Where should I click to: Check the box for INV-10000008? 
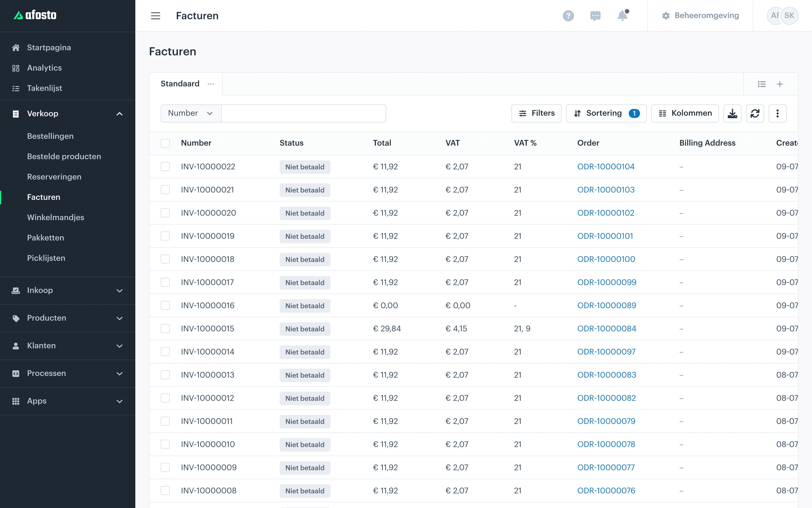coord(165,490)
